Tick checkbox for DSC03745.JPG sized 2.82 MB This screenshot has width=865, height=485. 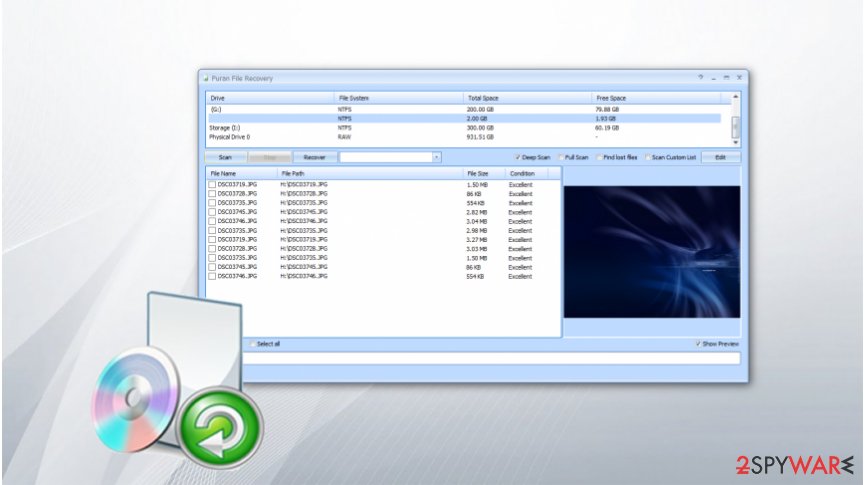tap(212, 212)
